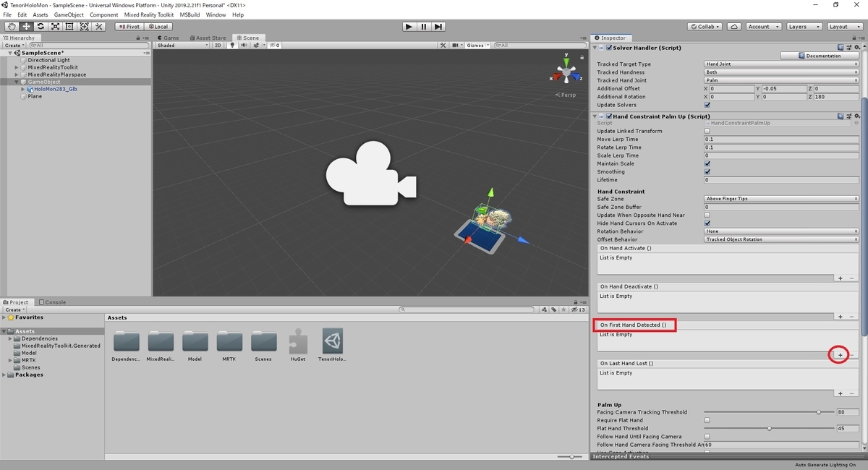Viewport: 868px width, 470px height.
Task: Open custom editor tools wrench icon
Action: click(x=99, y=27)
